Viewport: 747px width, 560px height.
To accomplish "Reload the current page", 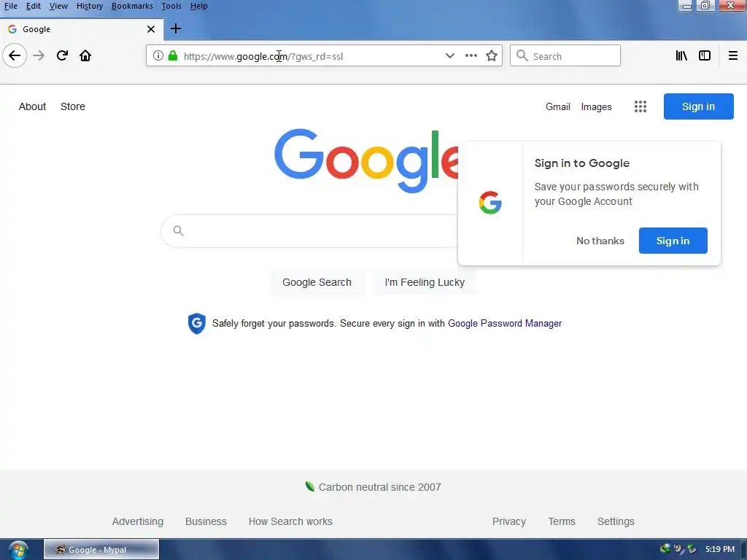I will tap(62, 55).
